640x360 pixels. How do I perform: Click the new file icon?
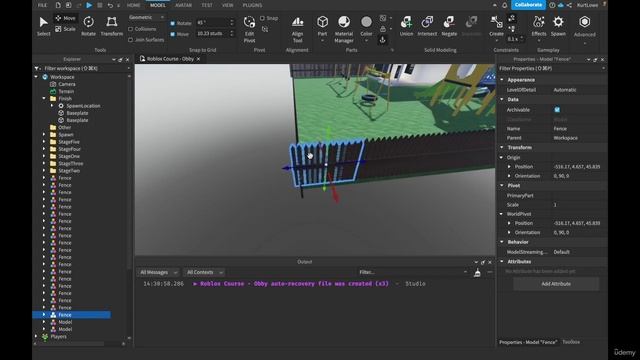[x=58, y=5]
